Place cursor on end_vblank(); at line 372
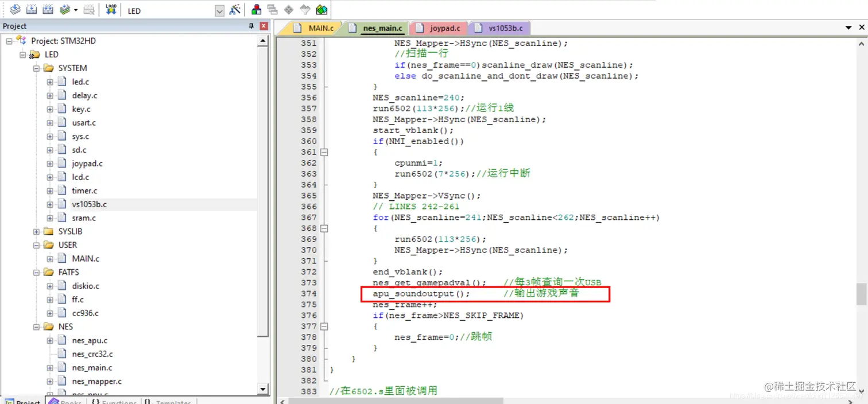 [408, 272]
